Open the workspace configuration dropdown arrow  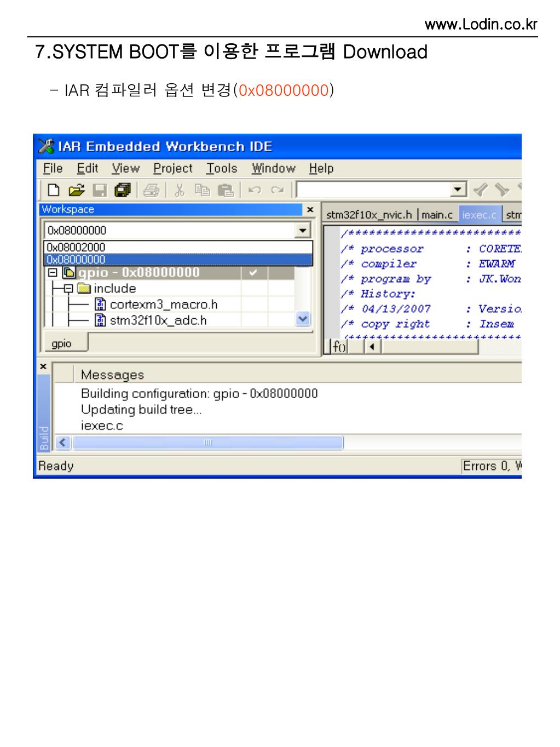tap(302, 231)
